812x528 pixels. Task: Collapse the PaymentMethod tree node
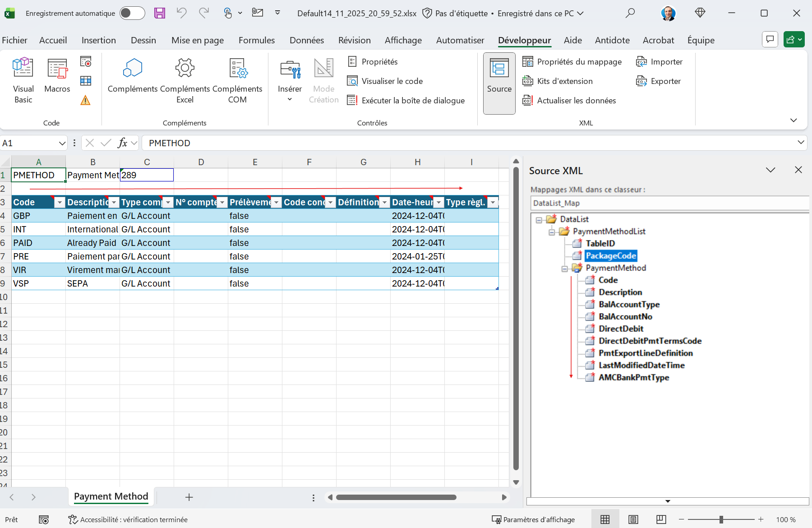(x=564, y=268)
